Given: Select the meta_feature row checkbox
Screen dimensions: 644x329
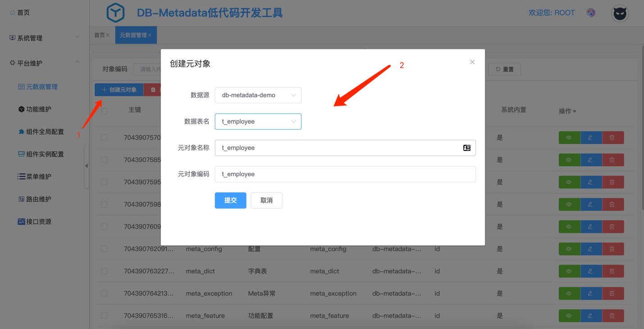Looking at the screenshot, I should click(104, 316).
